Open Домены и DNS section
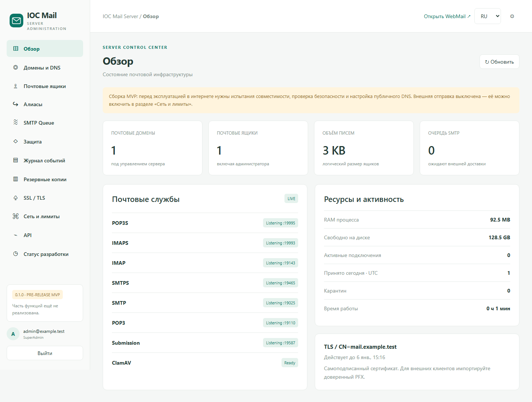 [x=45, y=68]
